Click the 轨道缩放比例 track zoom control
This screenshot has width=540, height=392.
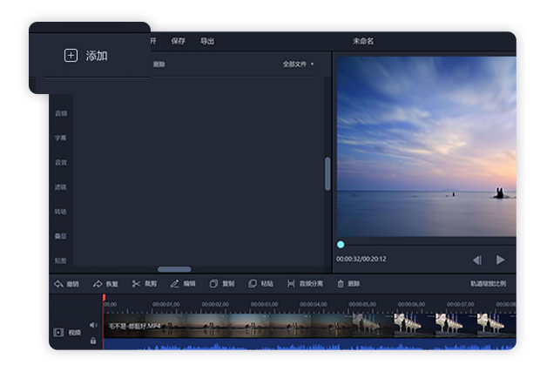click(x=488, y=283)
